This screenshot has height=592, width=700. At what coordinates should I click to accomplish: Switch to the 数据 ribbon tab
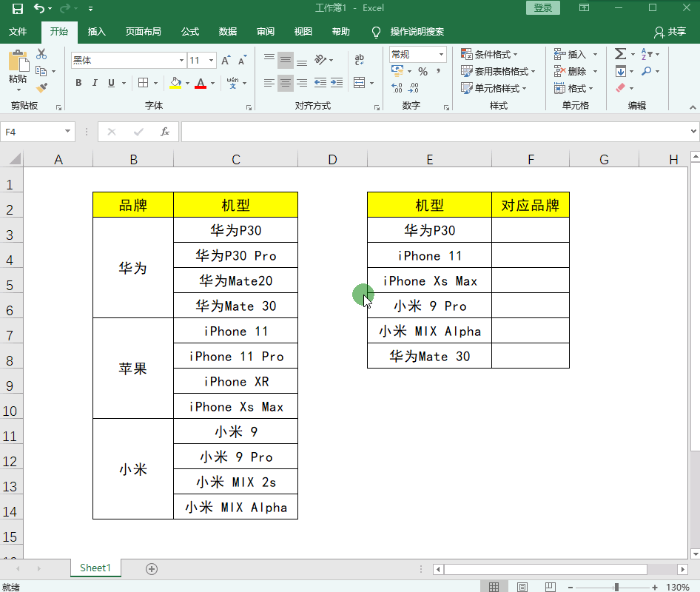pyautogui.click(x=228, y=32)
